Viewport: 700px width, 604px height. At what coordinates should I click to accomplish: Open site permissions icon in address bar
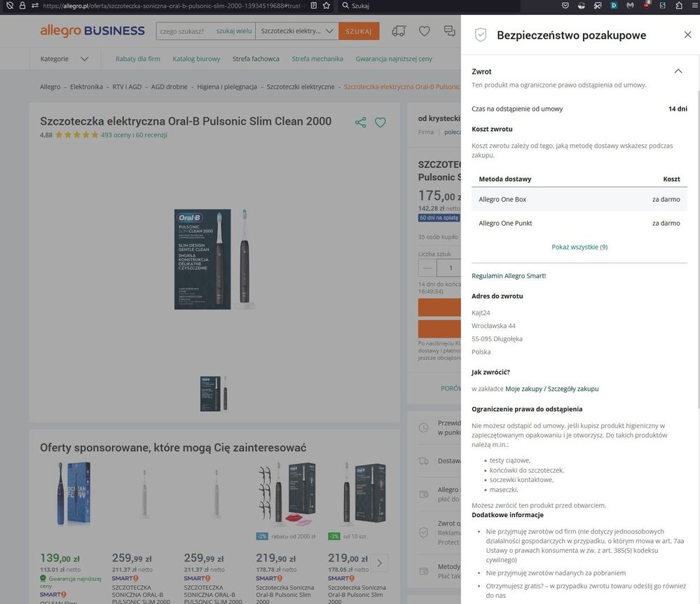[x=35, y=6]
